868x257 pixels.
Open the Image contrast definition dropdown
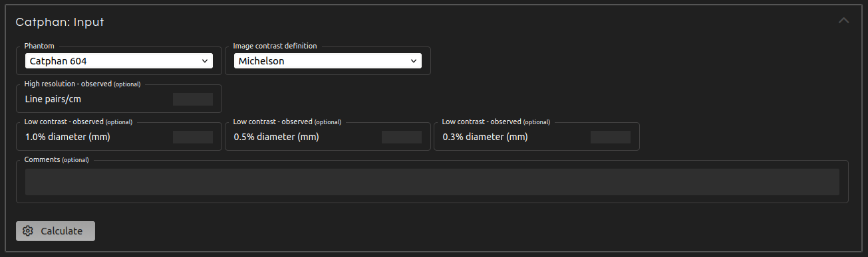click(x=328, y=61)
